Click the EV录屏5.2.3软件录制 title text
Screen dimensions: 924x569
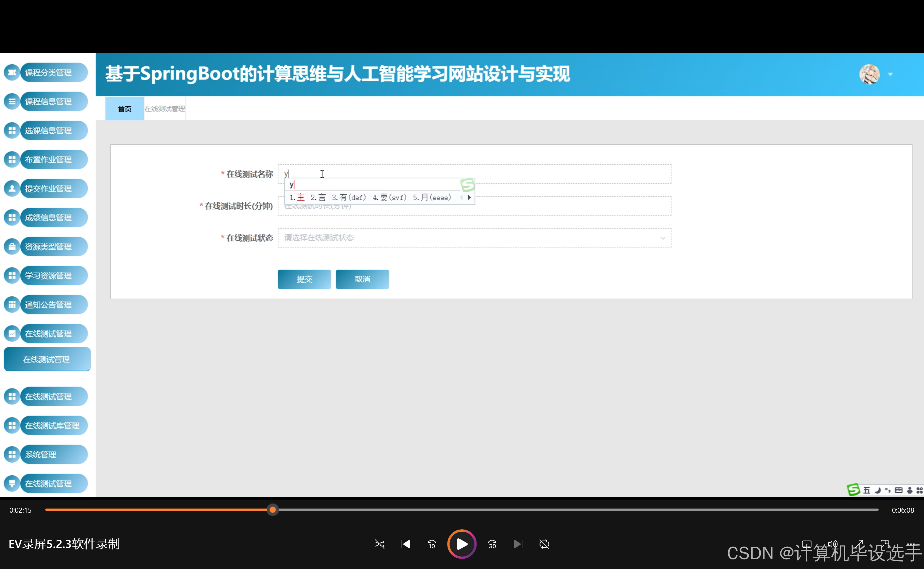64,544
